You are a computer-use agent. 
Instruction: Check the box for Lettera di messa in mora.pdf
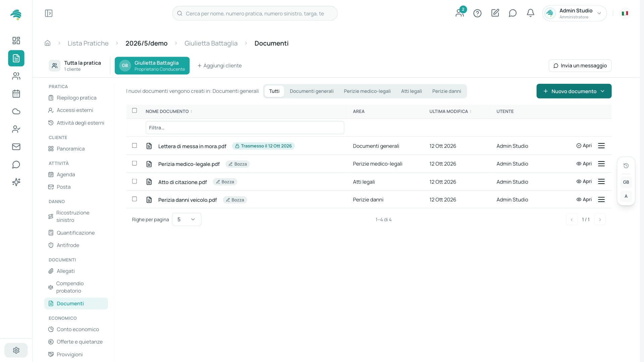[135, 145]
